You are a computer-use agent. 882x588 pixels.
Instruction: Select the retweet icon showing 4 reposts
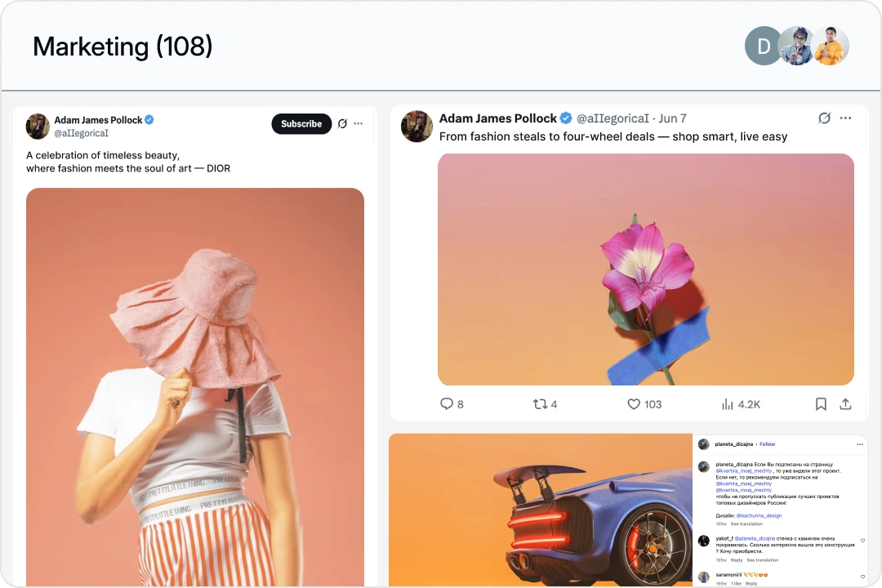539,403
